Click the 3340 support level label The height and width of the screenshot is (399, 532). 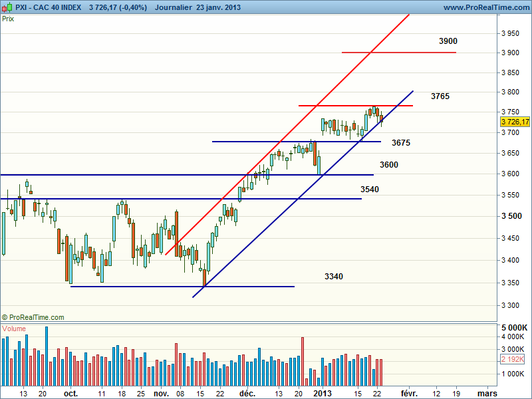[x=334, y=277]
